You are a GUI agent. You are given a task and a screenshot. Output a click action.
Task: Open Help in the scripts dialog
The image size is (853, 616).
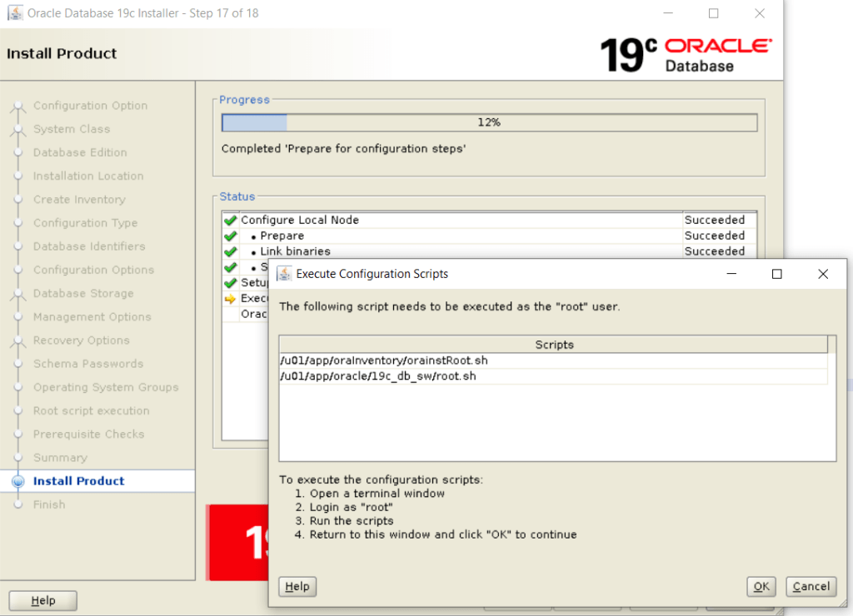297,586
